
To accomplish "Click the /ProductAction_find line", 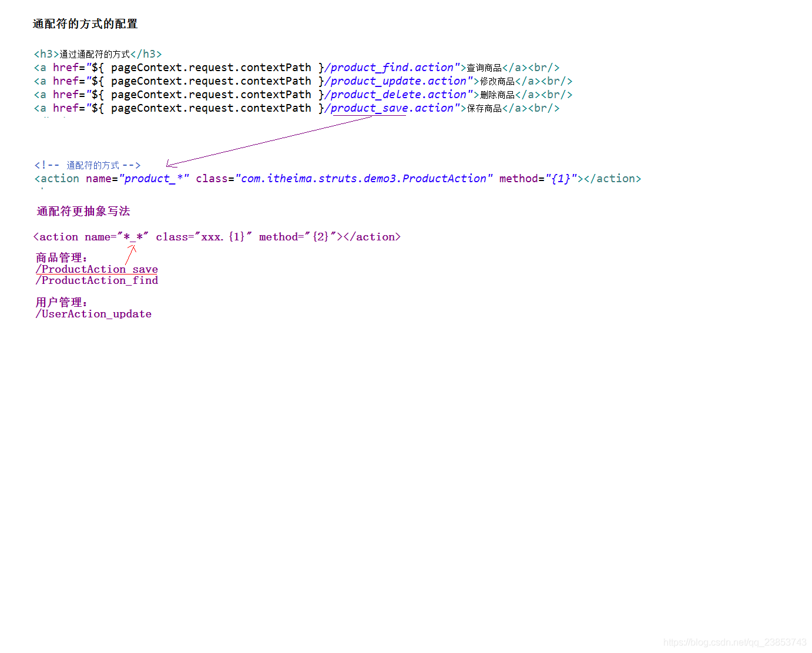I will tap(97, 280).
